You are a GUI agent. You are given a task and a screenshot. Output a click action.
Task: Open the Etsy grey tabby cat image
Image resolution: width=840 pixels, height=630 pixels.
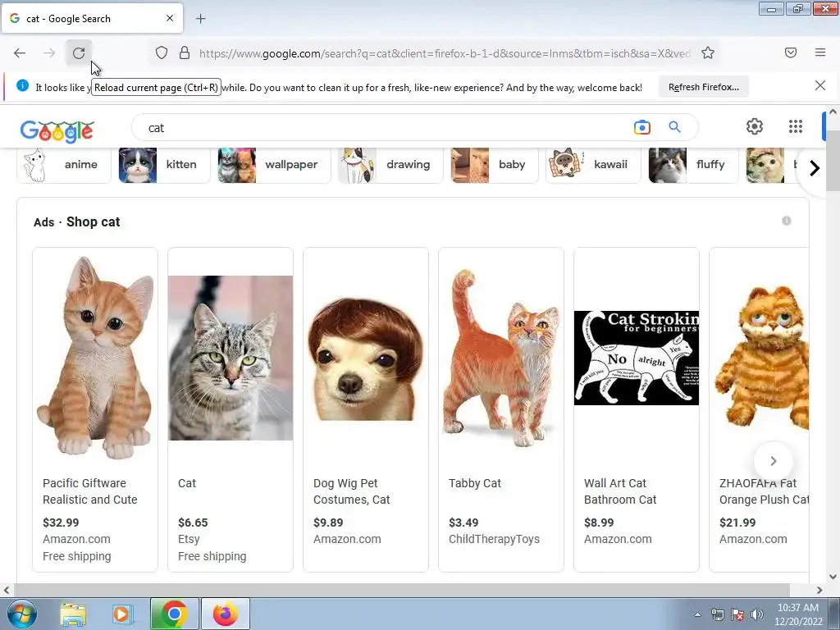231,358
